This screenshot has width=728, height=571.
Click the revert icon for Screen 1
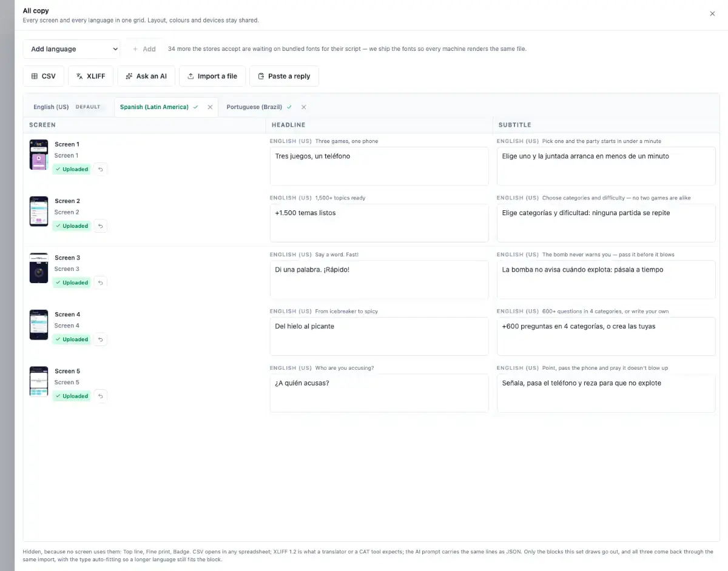101,169
